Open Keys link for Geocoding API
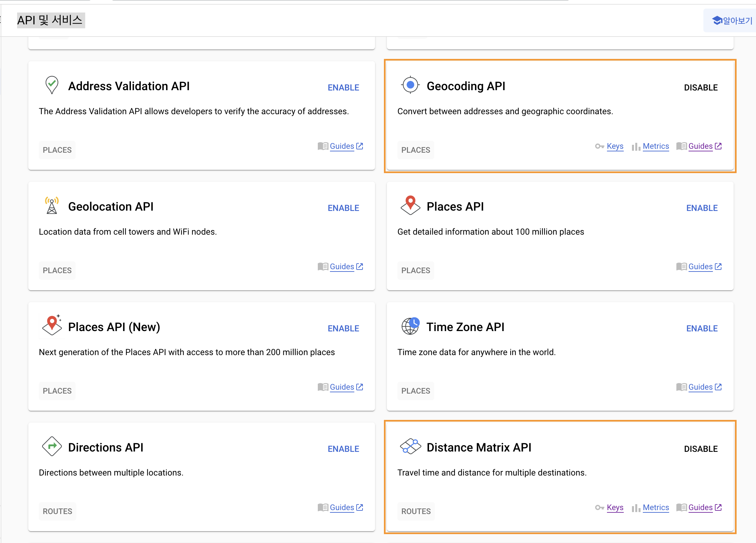This screenshot has height=543, width=756. [x=615, y=146]
